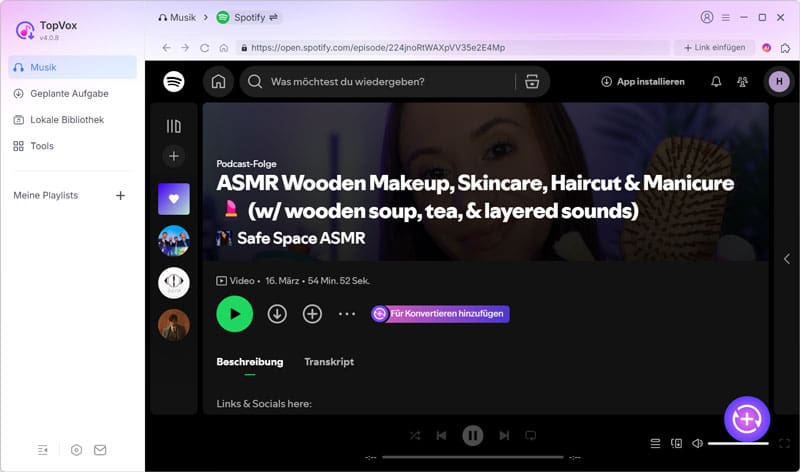Switch music source via the Spotify selector
Screen dimensions: 800x472
click(x=248, y=17)
